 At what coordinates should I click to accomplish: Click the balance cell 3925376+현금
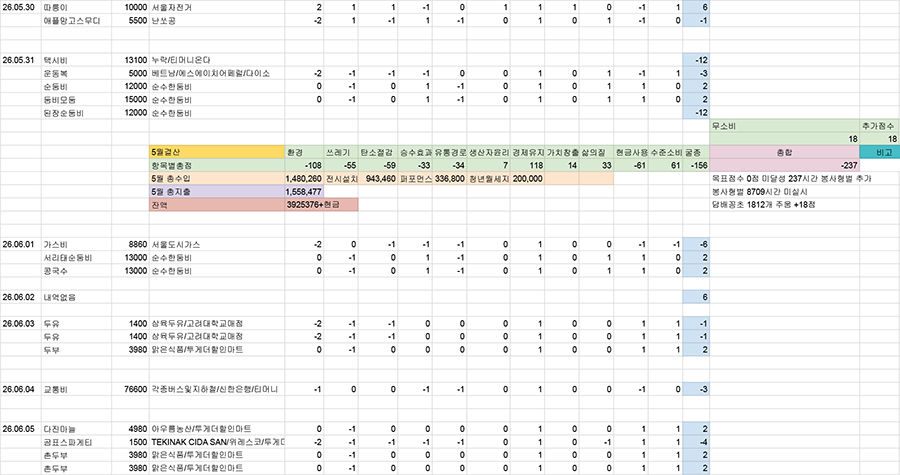click(x=321, y=205)
